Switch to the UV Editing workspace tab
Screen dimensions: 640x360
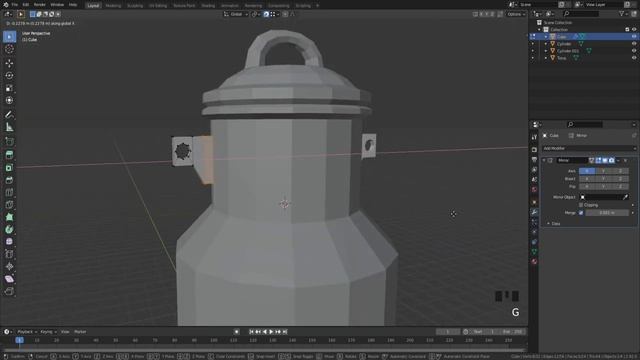158,6
